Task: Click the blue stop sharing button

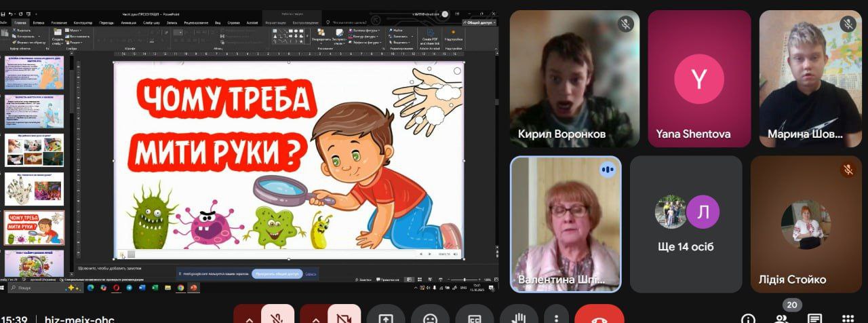Action: point(276,273)
